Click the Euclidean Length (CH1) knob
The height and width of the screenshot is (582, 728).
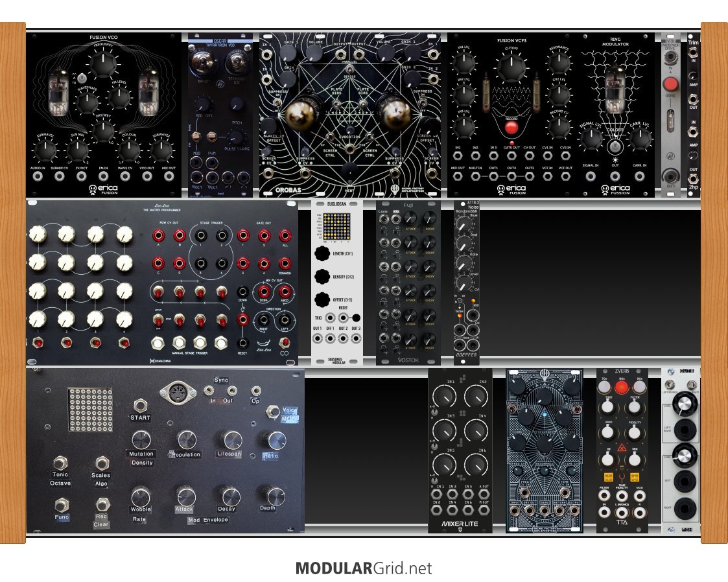[x=322, y=253]
